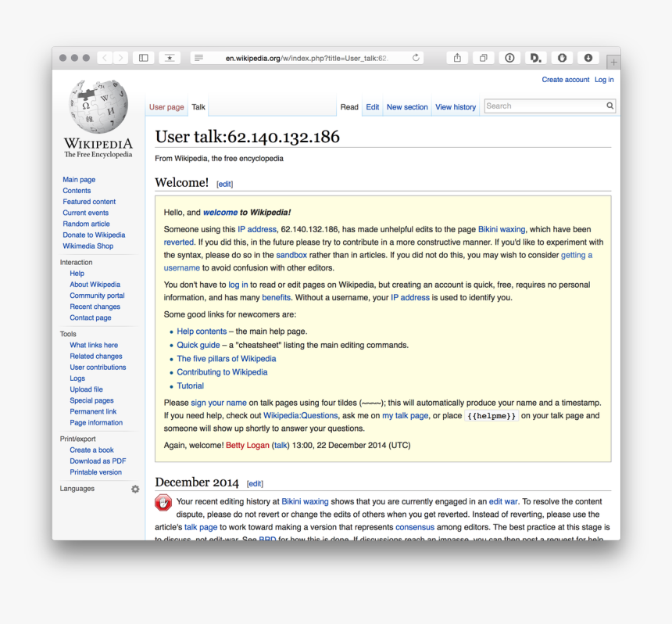Open the Bikini waxing link in welcome box
Viewport: 672px width, 624px height.
[502, 229]
